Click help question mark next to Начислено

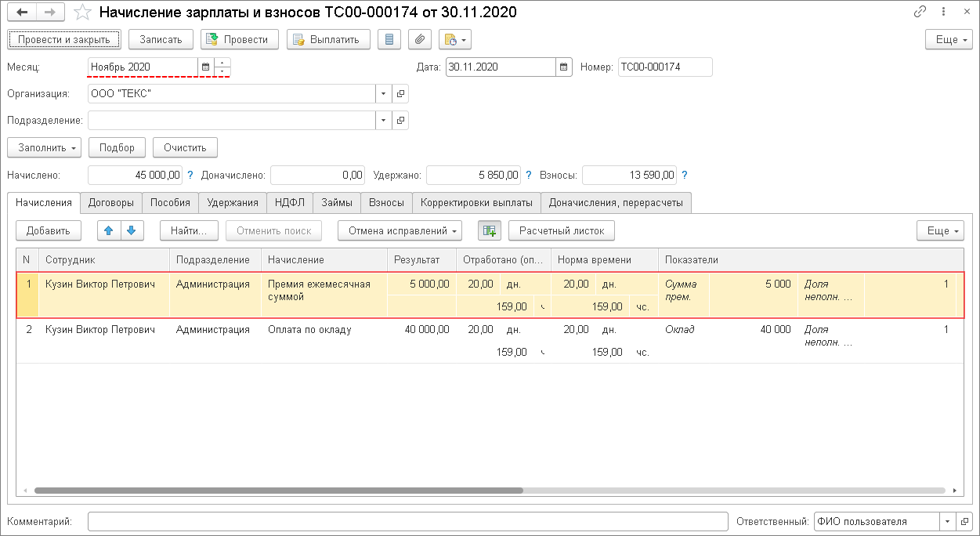click(x=190, y=176)
